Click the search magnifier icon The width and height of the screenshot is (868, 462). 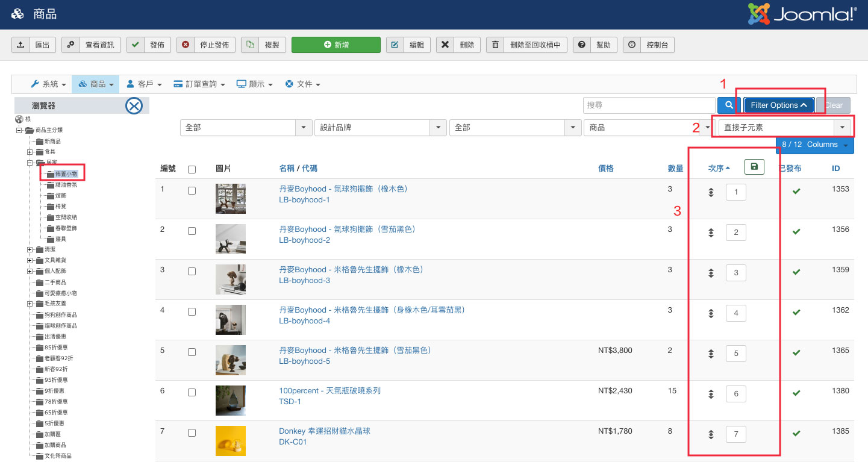click(727, 105)
